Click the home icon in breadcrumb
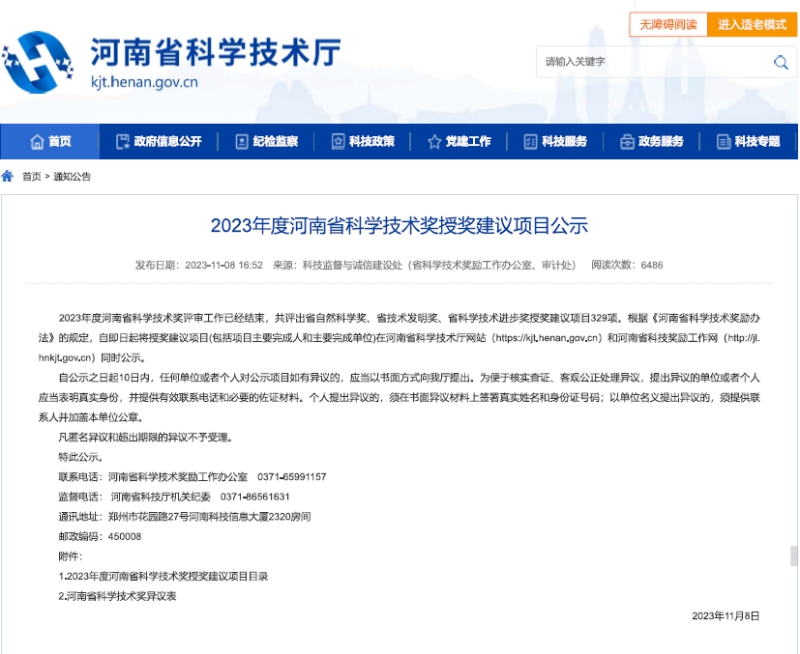The height and width of the screenshot is (654, 800). tap(8, 177)
